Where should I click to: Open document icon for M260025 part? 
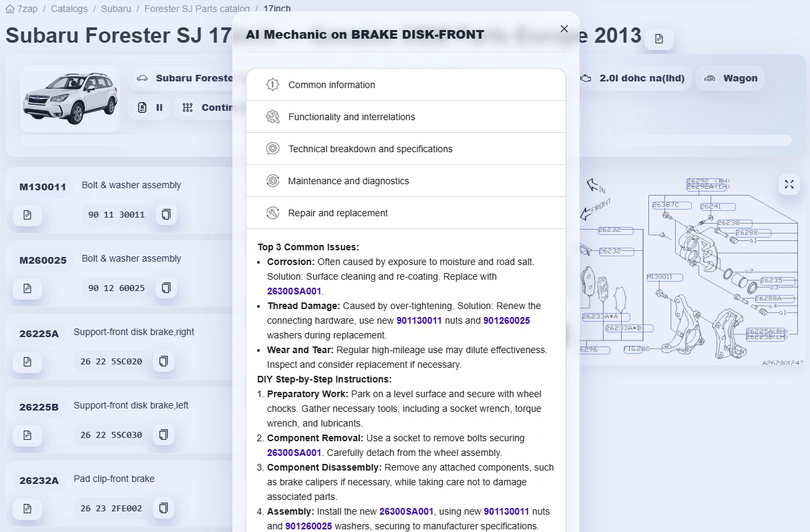point(27,288)
